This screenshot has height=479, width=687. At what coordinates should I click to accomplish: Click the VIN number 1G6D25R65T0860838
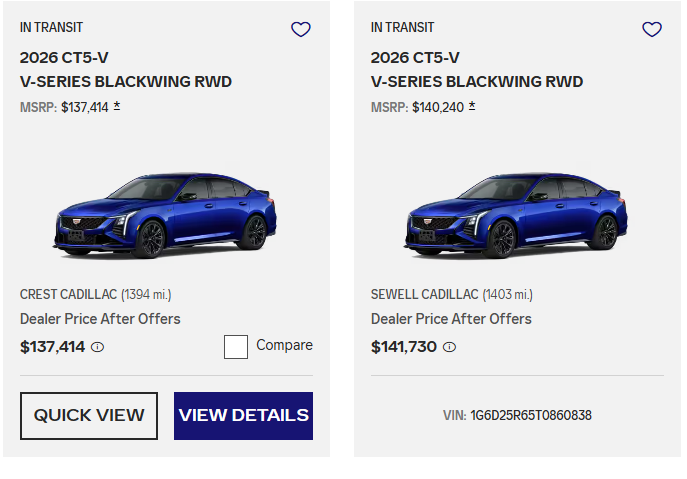pyautogui.click(x=530, y=415)
